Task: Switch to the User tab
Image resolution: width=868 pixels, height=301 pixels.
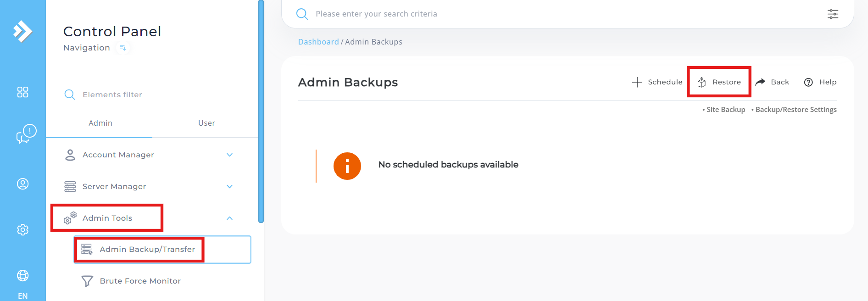Action: (x=206, y=123)
